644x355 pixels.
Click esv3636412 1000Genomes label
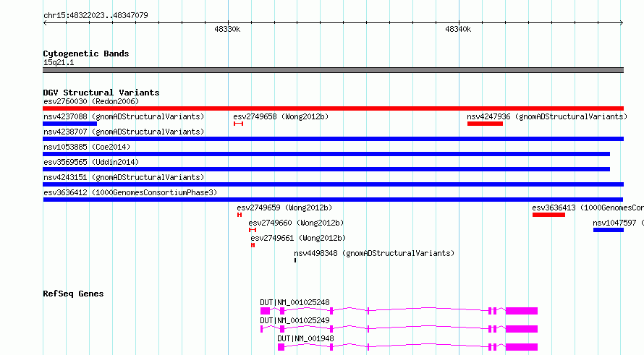[x=130, y=192]
